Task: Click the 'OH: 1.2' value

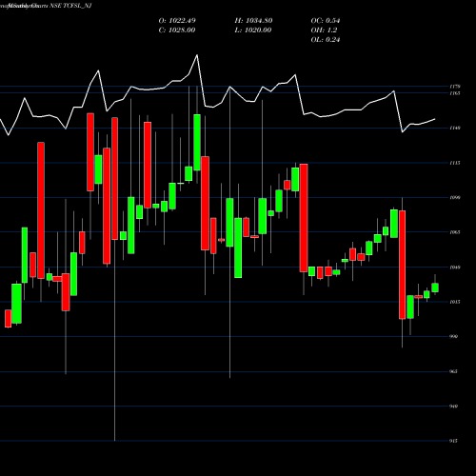Action: point(324,30)
